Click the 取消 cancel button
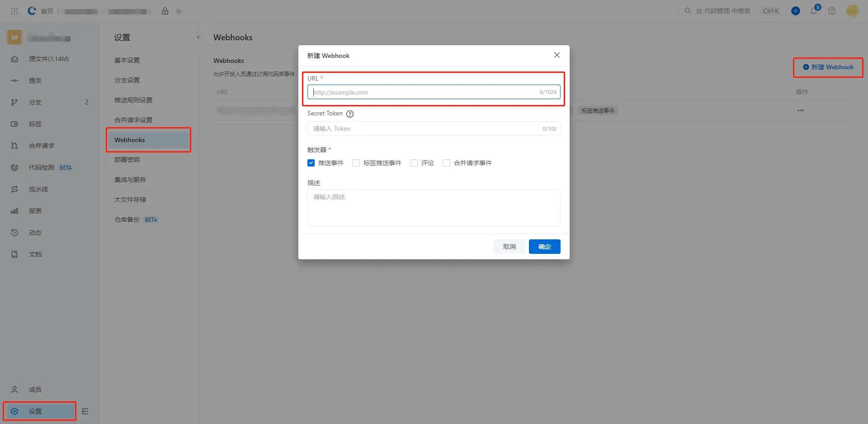The height and width of the screenshot is (424, 868). pos(509,247)
